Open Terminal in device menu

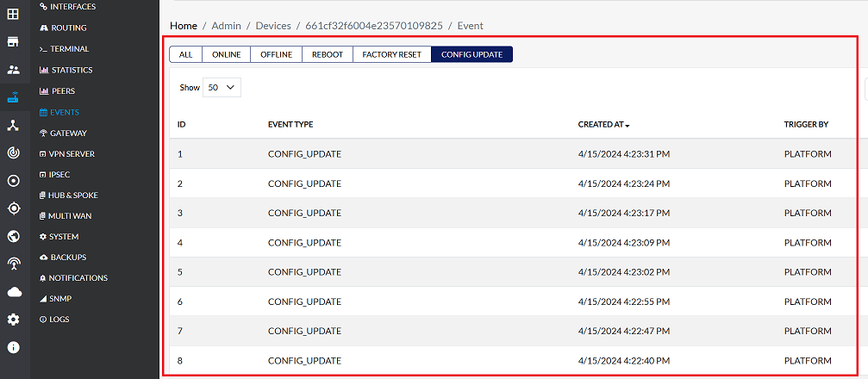pyautogui.click(x=64, y=49)
